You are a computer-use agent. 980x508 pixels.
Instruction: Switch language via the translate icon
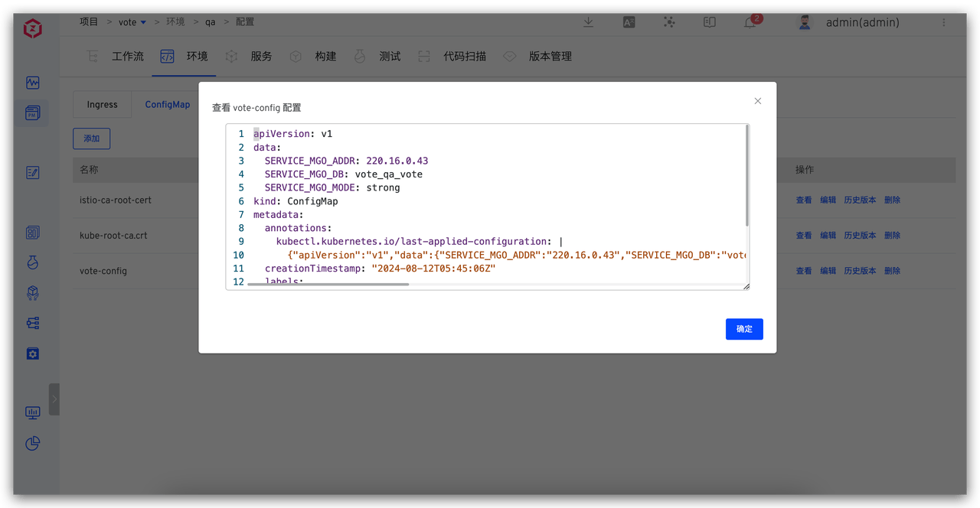pos(629,22)
